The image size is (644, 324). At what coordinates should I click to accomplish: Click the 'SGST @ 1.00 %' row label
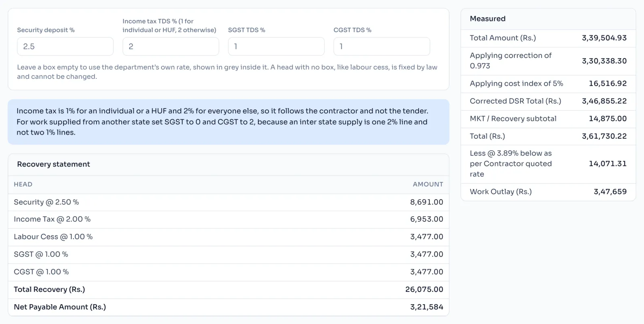point(41,254)
